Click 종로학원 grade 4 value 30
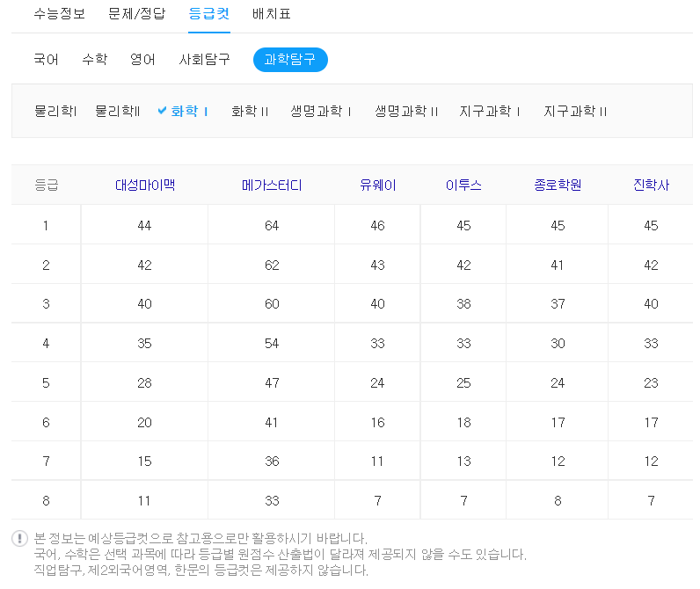The width and height of the screenshot is (700, 589). (558, 344)
